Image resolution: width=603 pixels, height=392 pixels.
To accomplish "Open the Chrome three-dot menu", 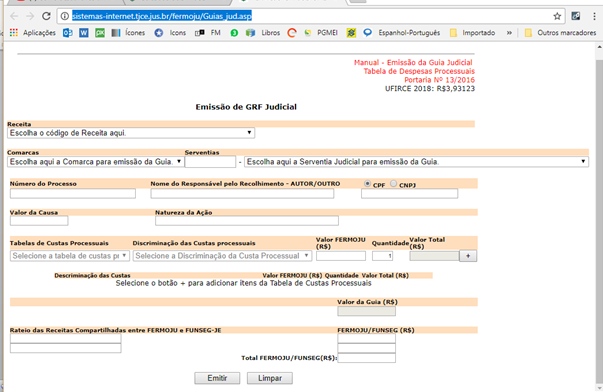I will [594, 16].
